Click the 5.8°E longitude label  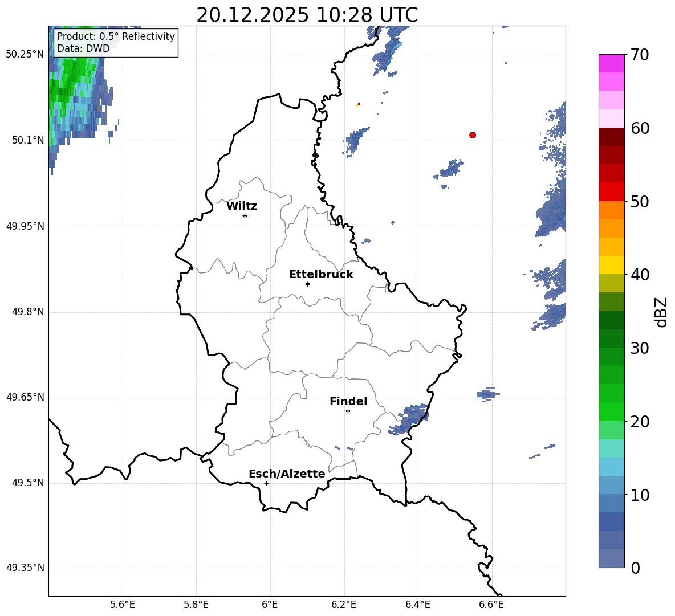coord(196,605)
